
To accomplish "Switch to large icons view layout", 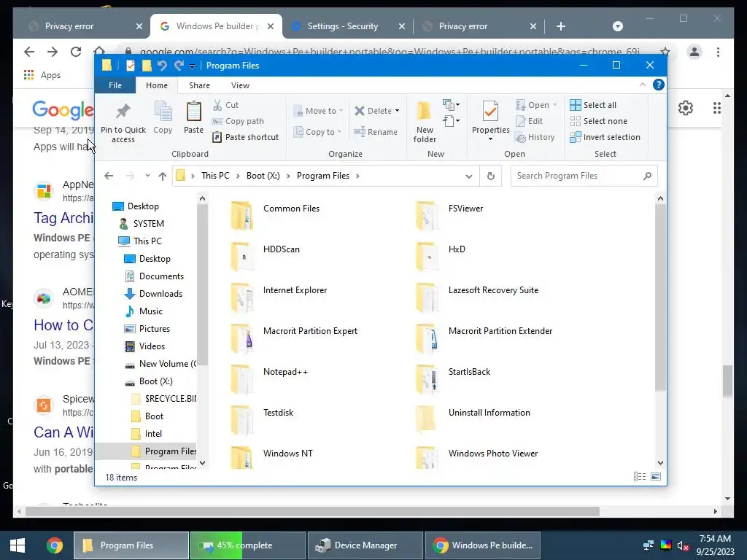I will coord(656,477).
